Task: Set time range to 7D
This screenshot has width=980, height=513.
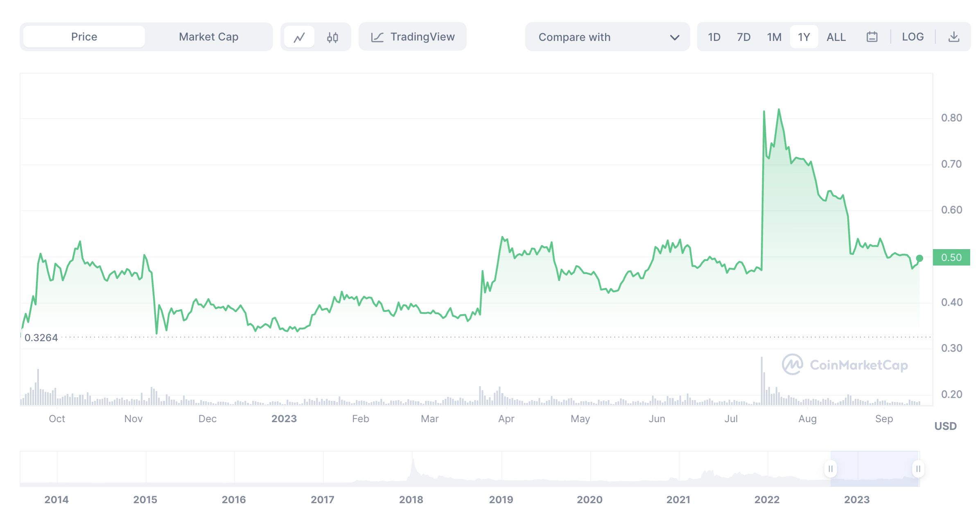Action: point(743,37)
